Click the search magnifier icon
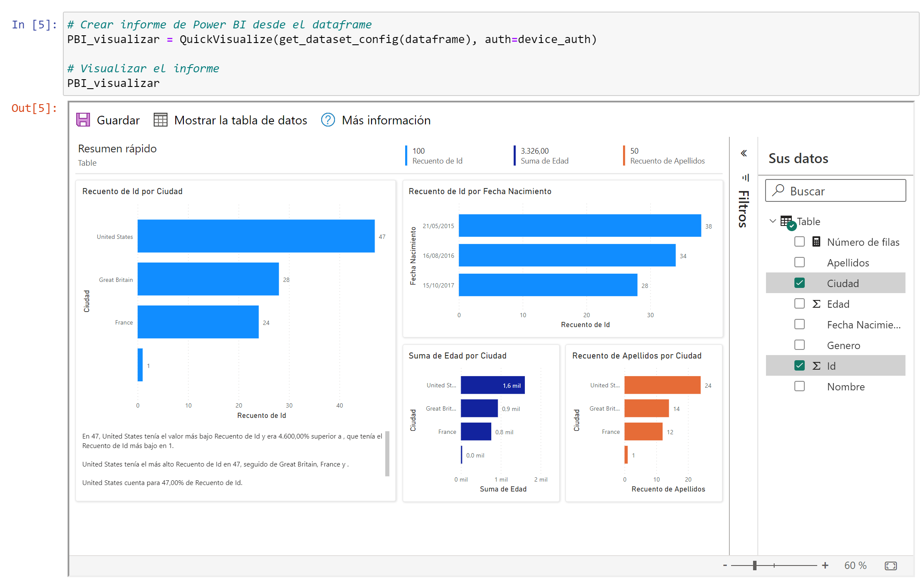924x578 pixels. point(778,190)
